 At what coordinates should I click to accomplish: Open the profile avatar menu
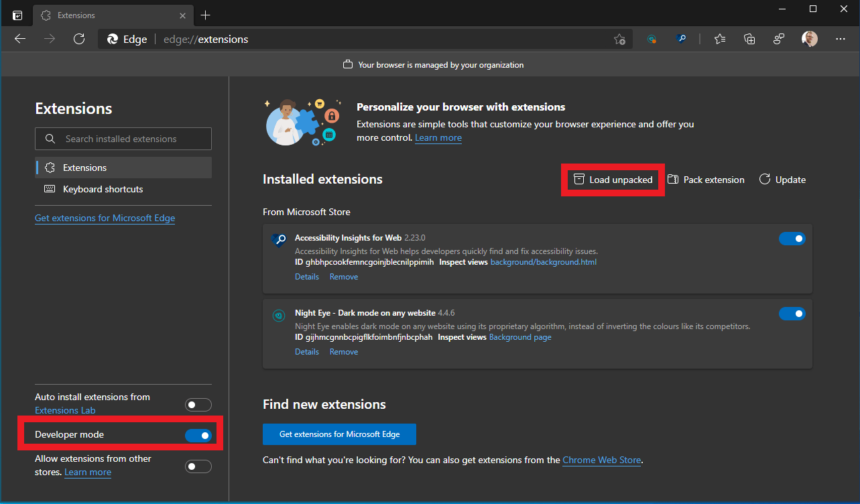coord(810,39)
